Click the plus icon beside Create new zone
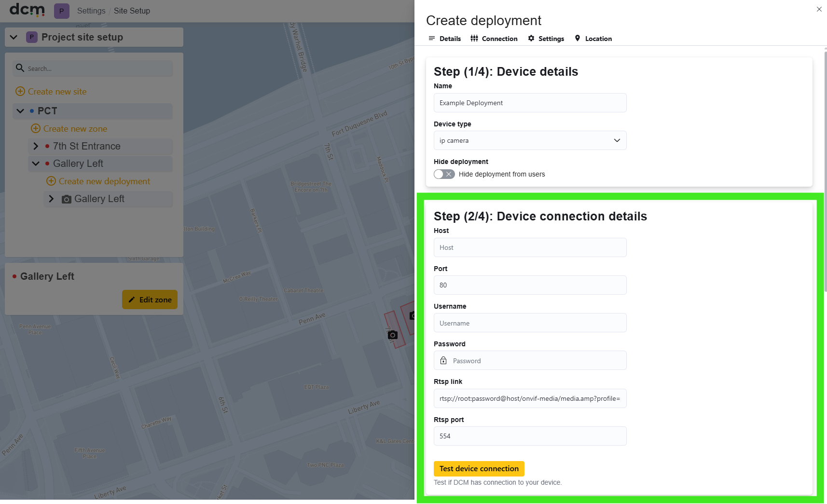 click(36, 128)
